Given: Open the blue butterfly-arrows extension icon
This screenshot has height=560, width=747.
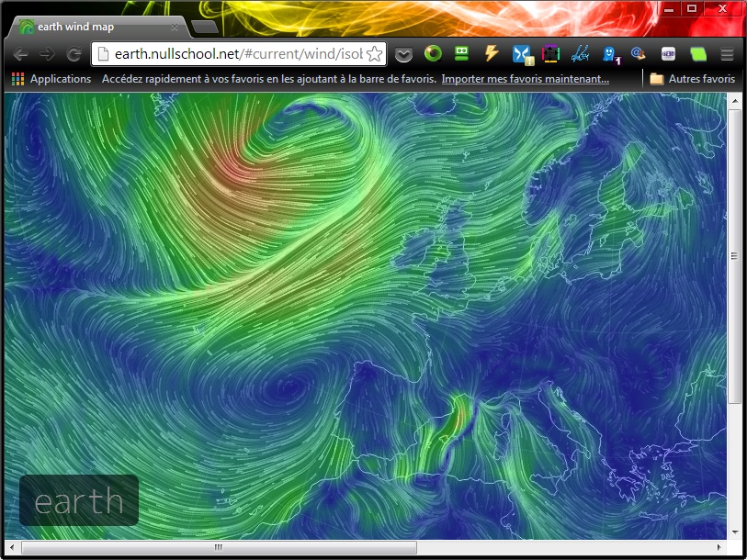Looking at the screenshot, I should pos(523,54).
